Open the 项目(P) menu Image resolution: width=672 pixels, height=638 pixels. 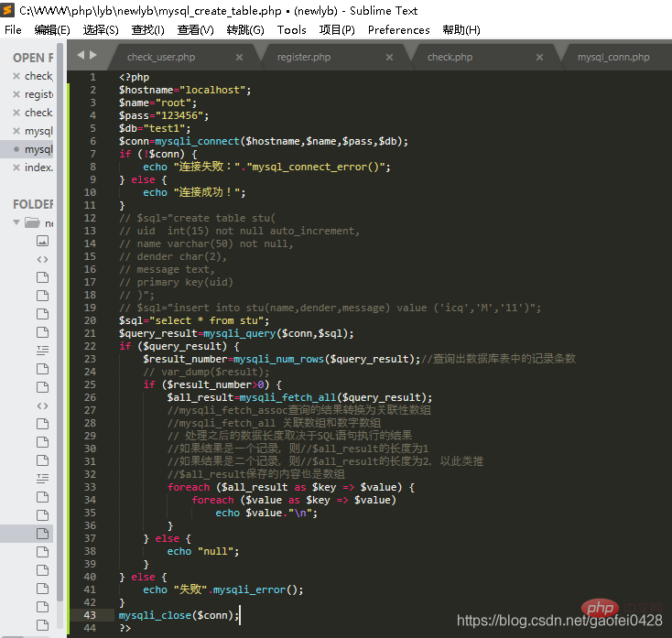pyautogui.click(x=337, y=29)
